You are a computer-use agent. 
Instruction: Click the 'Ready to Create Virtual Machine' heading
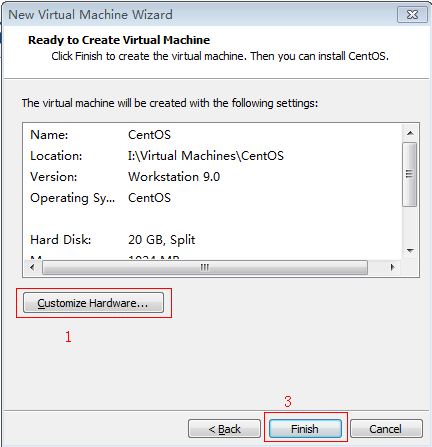click(119, 40)
